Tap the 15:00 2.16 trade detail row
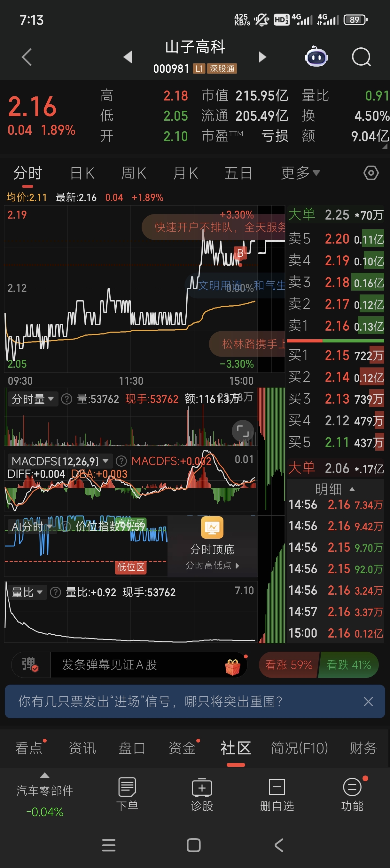390x868 pixels. [x=335, y=633]
